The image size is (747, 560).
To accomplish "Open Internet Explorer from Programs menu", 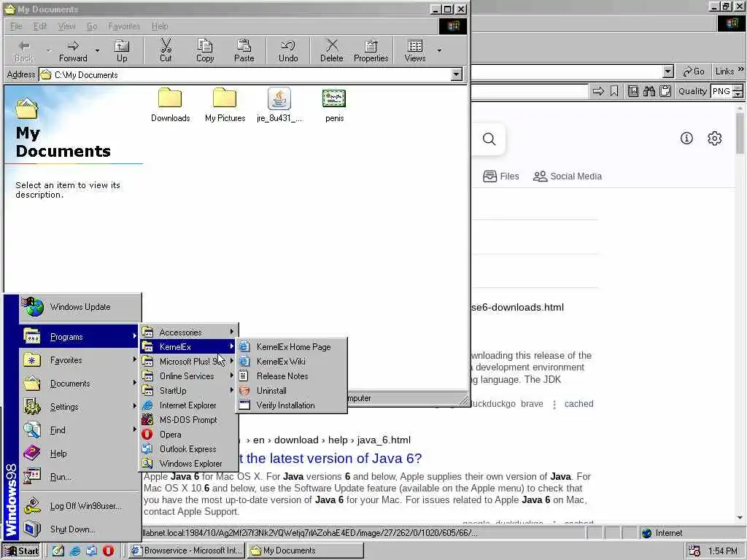I will [x=189, y=405].
